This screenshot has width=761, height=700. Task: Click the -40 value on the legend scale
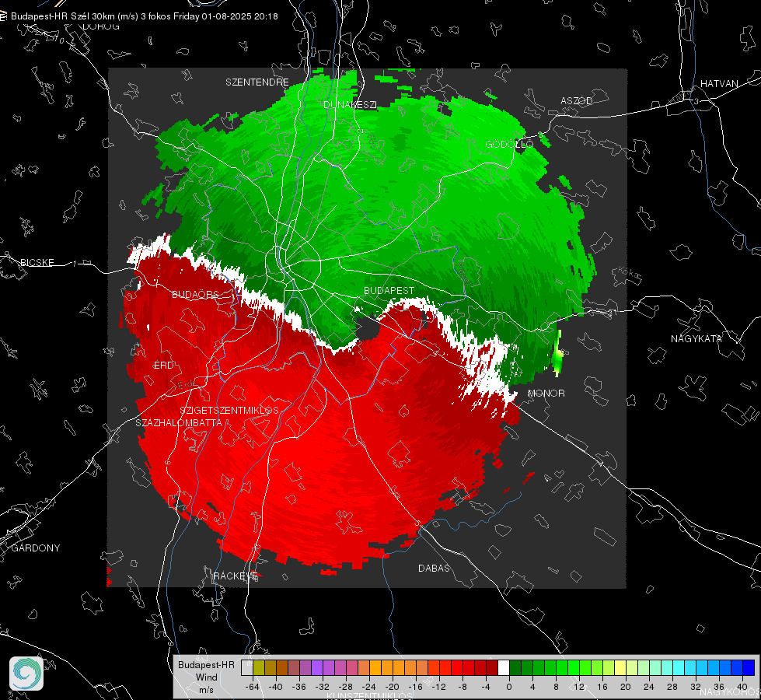coord(276,687)
